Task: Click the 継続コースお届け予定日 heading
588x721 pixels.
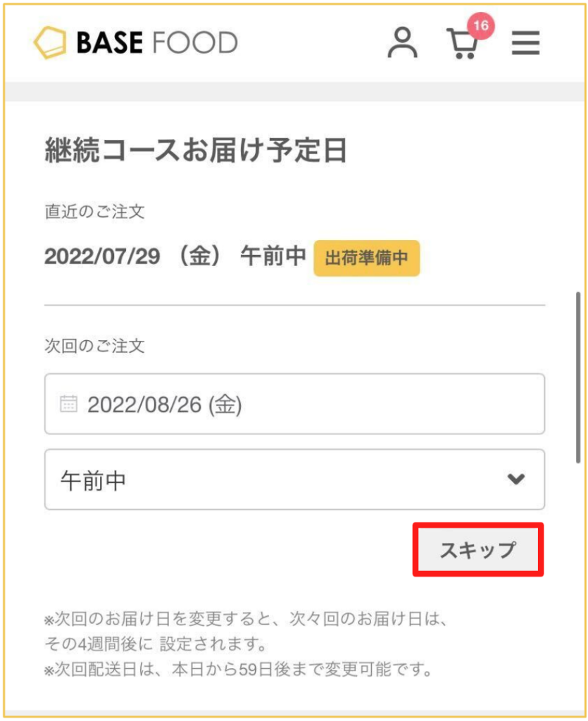Action: 196,151
